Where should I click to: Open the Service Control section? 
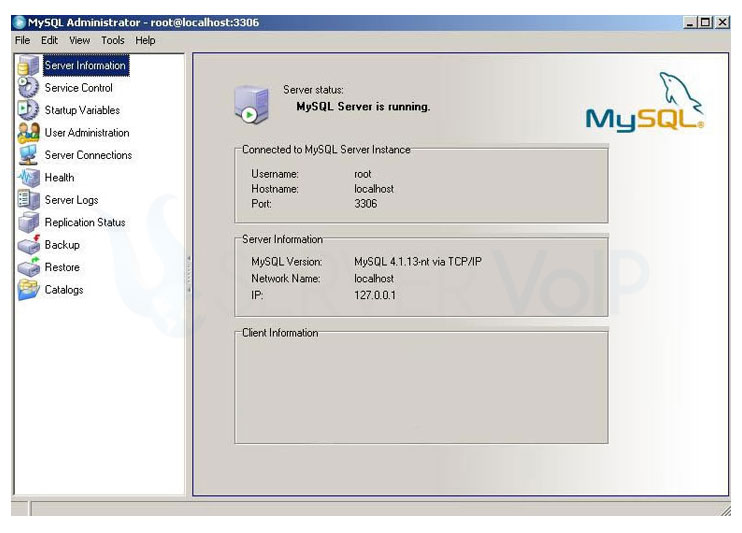tap(79, 88)
